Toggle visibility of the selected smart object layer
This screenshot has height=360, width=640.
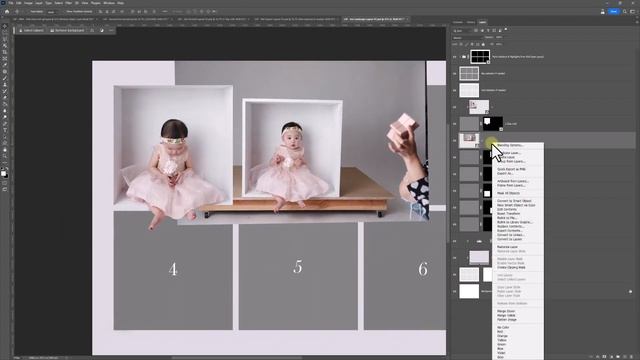[x=455, y=140]
